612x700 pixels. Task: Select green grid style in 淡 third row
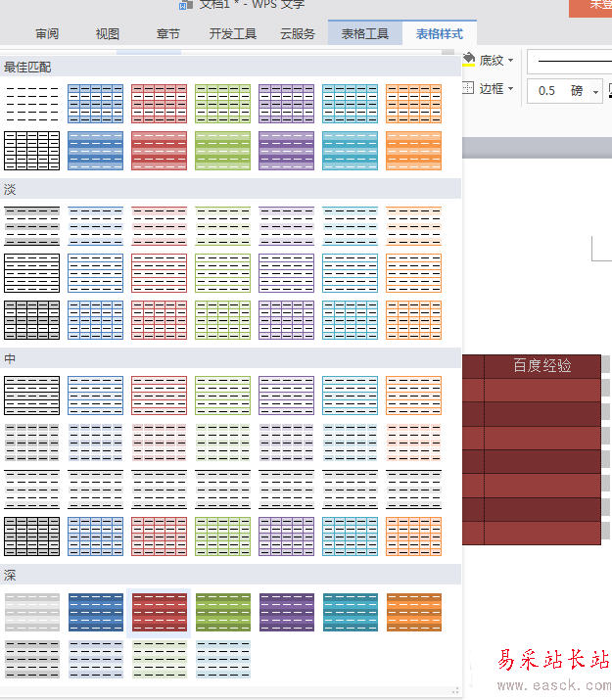[x=222, y=320]
